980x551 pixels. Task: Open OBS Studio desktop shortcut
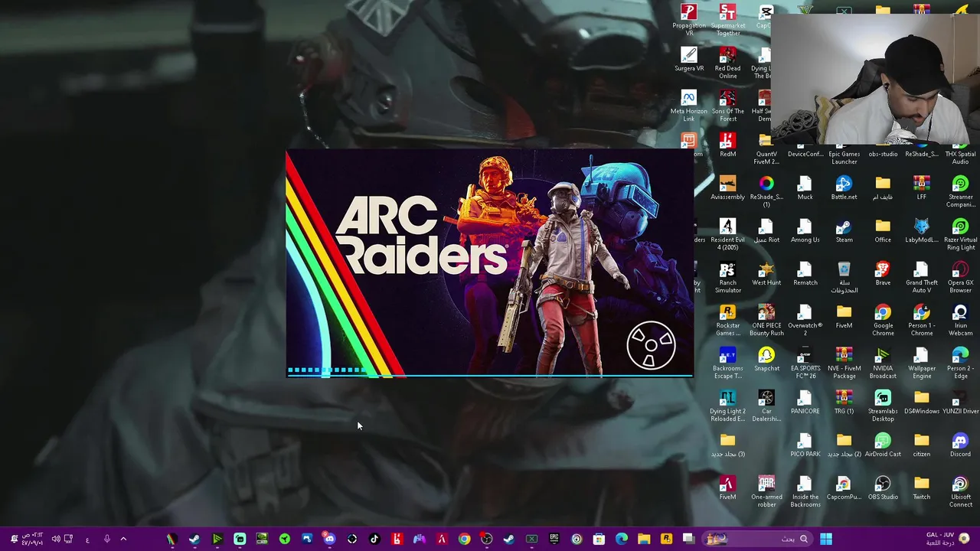[883, 488]
